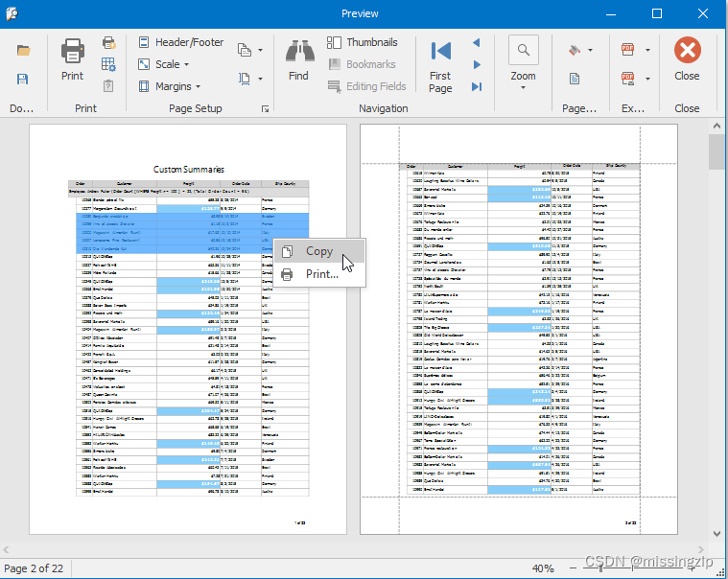Expand the Export PDF format dropdown arrow

tap(647, 50)
